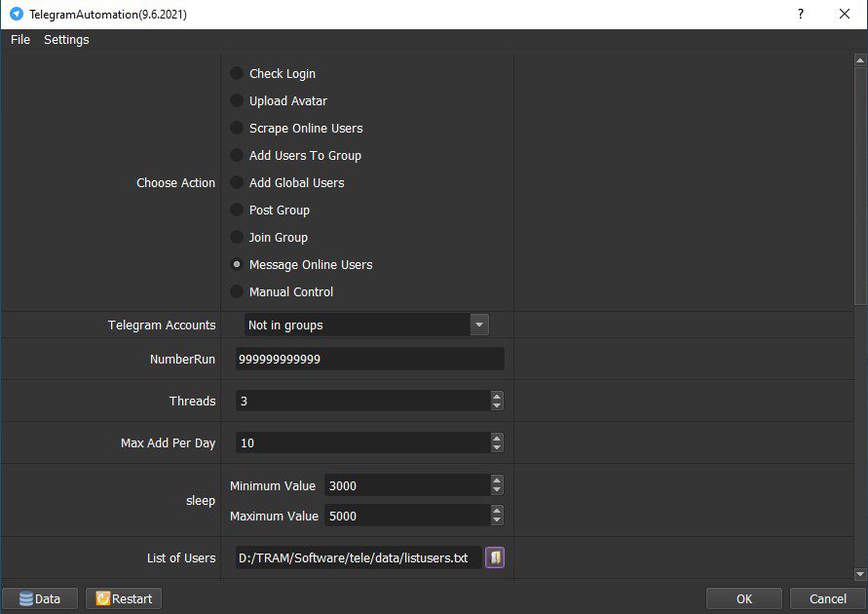Screen dimensions: 868x614
Task: Increase Threads with up arrow
Action: click(x=497, y=396)
